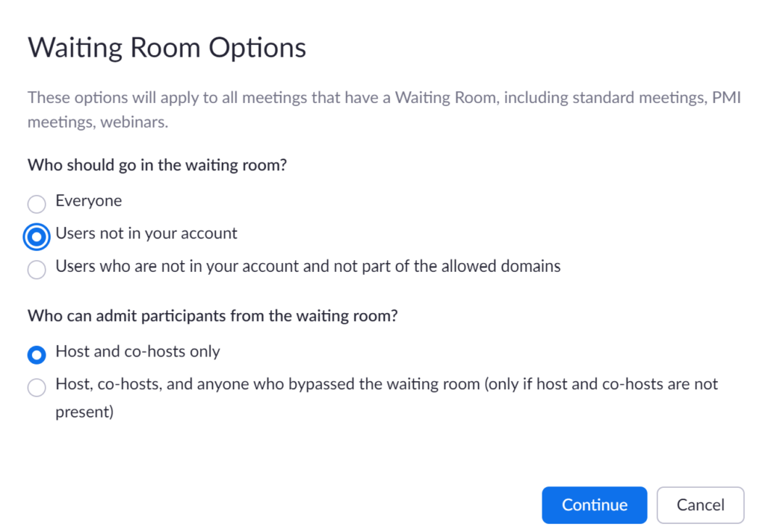Viewport: 765px width, 532px height.
Task: Click the "Users not in your account" label
Action: (x=146, y=233)
